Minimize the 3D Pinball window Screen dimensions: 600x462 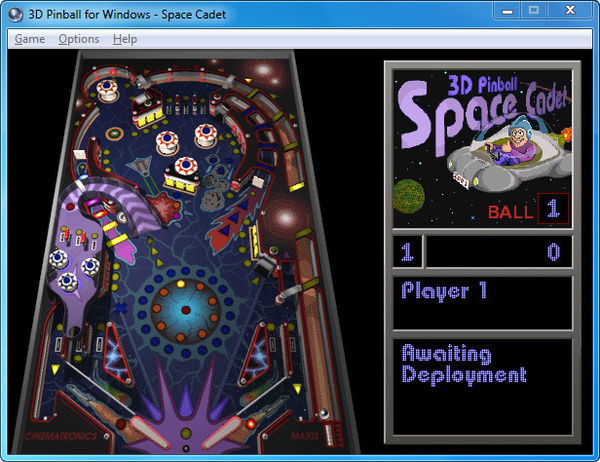tap(507, 10)
